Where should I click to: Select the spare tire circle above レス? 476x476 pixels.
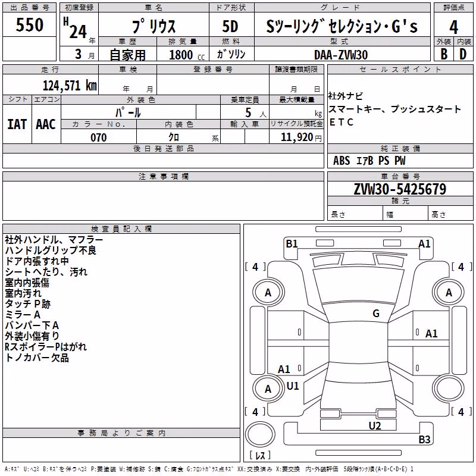(260, 434)
